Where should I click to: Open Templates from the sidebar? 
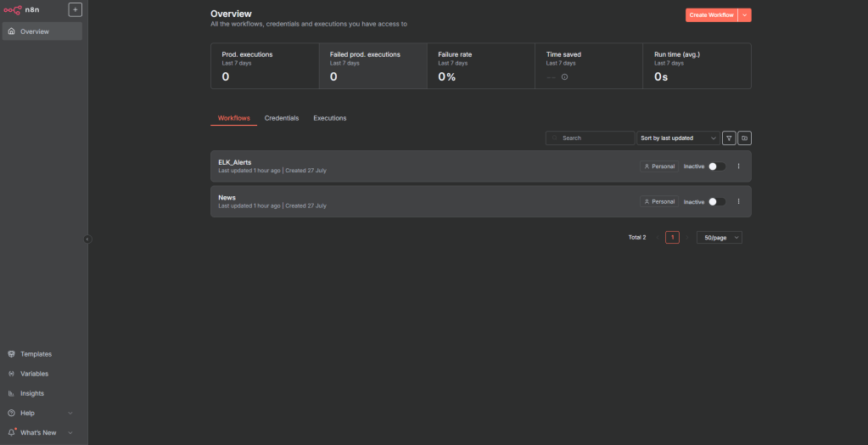(x=36, y=354)
